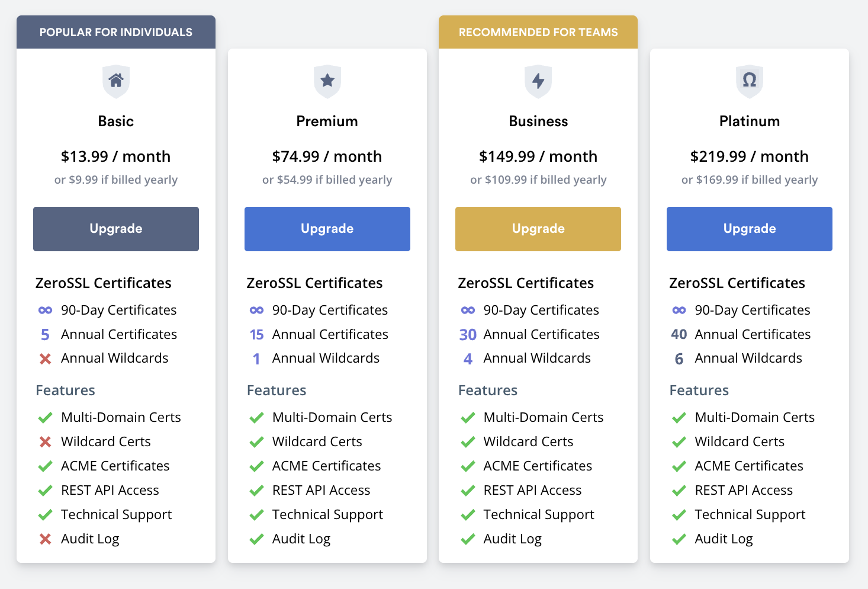
Task: Click the Basic plan house shield icon
Action: 116,81
